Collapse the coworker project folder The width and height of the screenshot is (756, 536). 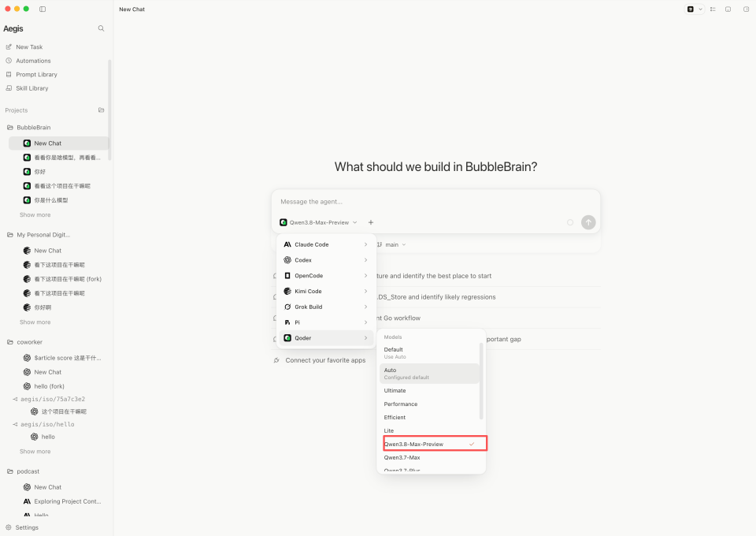tap(29, 342)
